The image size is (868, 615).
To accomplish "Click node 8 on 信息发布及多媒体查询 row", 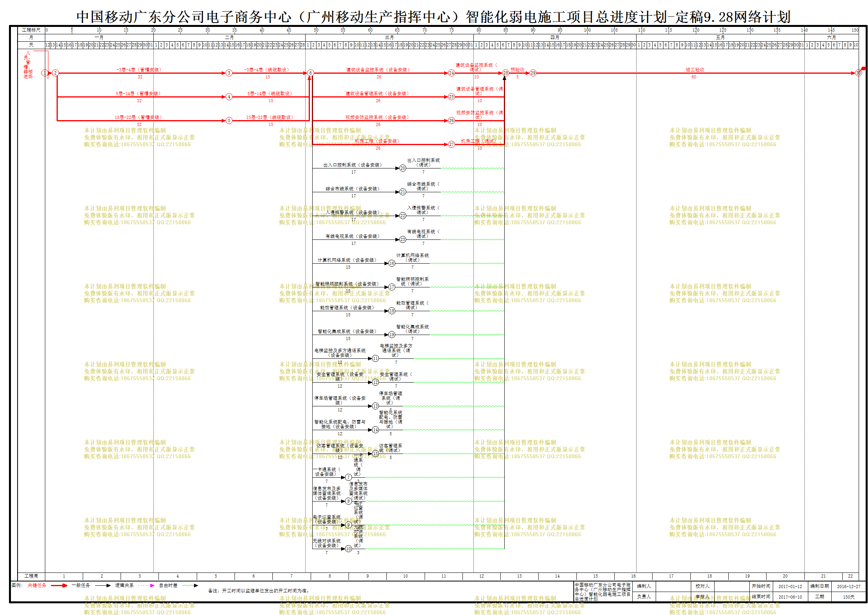I will [349, 501].
